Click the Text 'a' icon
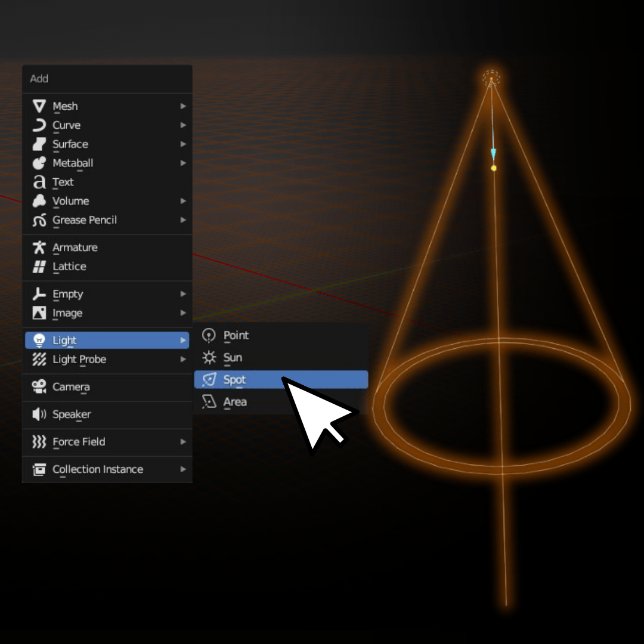 (39, 182)
